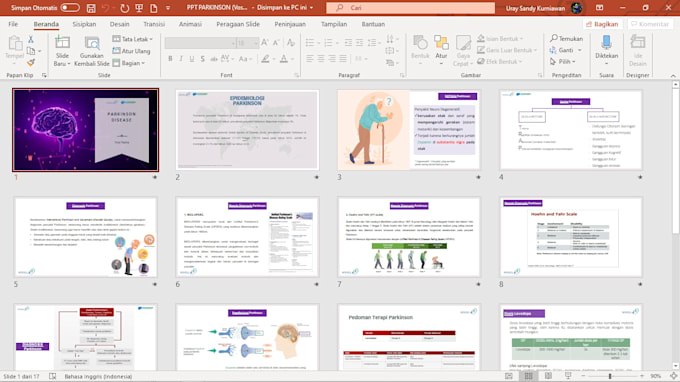Image resolution: width=680 pixels, height=382 pixels.
Task: Open the font name combo box
Action: (200, 43)
